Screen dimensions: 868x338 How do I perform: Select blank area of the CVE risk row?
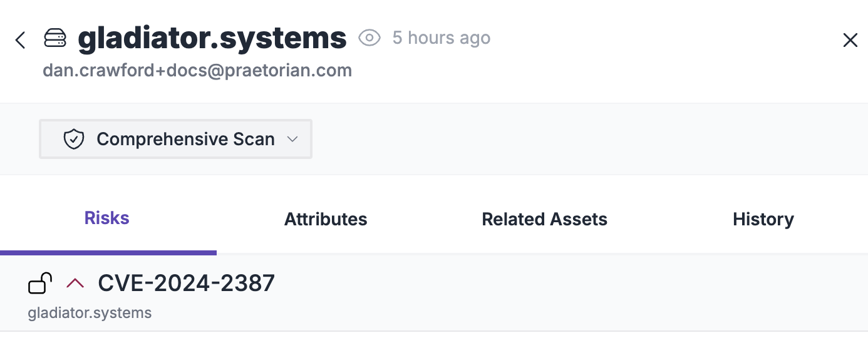point(564,293)
